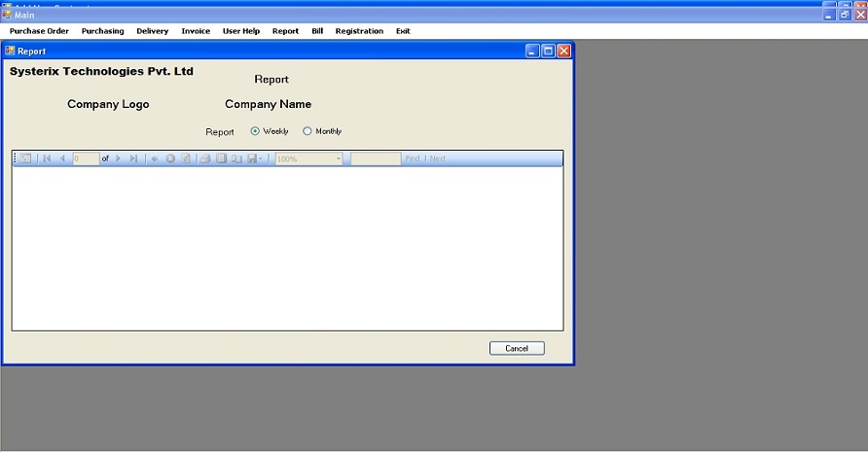Open the Report menu
The width and height of the screenshot is (868, 452).
(x=285, y=31)
